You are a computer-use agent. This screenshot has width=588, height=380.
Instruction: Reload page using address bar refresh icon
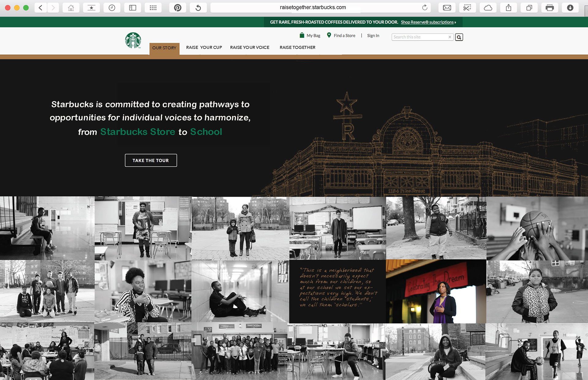click(424, 8)
